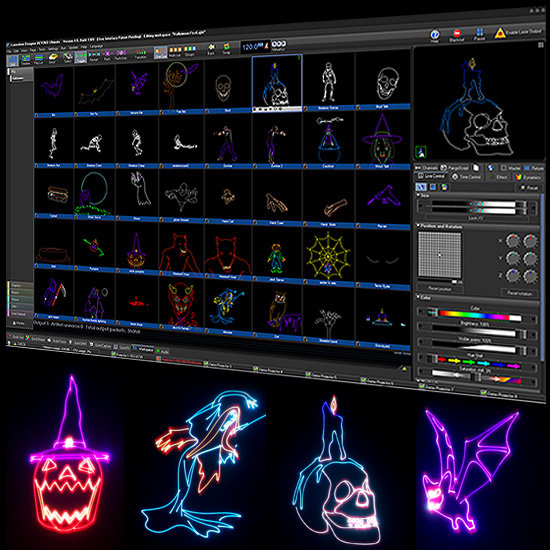
Task: Switch to Grid view in toolbar
Action: 13,61
